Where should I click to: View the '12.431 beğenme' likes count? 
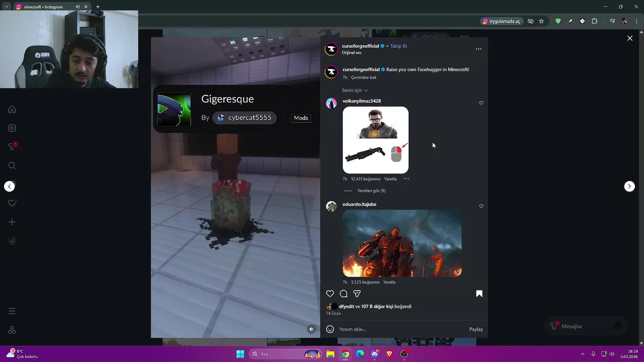(366, 179)
